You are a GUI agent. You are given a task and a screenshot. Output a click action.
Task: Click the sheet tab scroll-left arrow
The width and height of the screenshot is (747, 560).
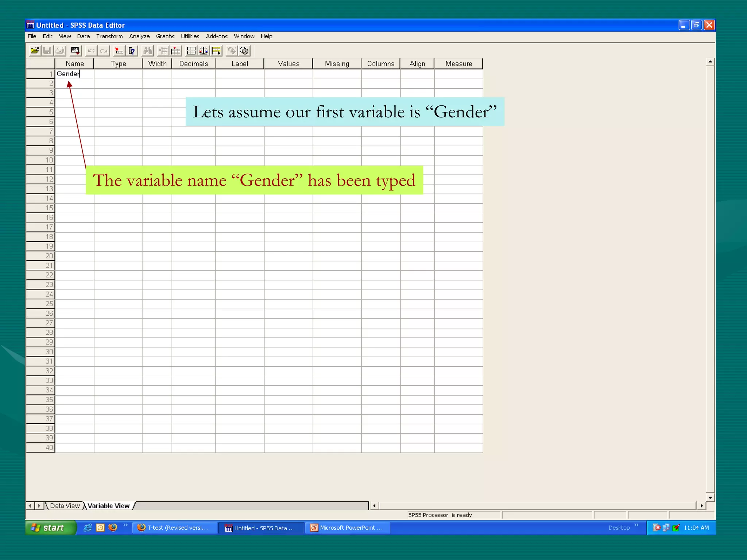pos(30,506)
